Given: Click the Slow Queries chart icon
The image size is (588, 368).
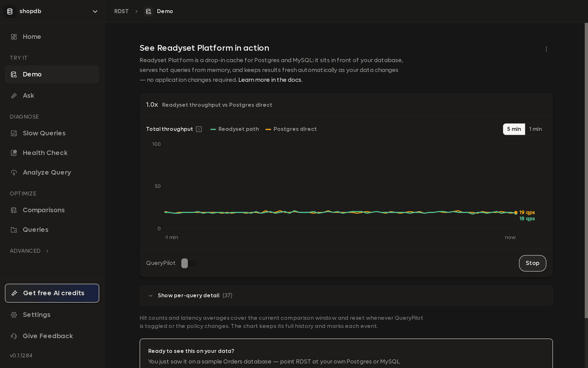Looking at the screenshot, I should pyautogui.click(x=14, y=133).
